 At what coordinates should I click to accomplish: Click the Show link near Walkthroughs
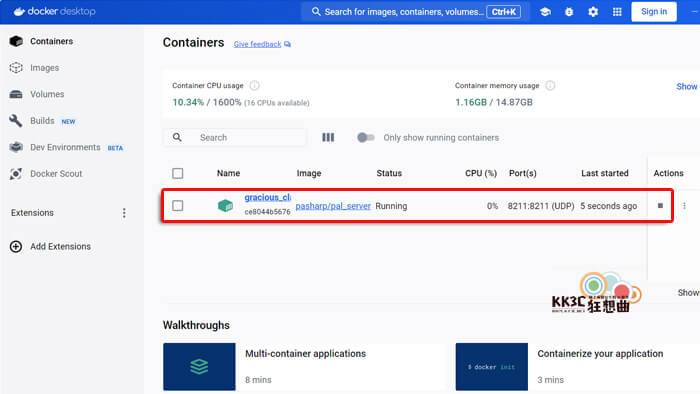click(688, 293)
